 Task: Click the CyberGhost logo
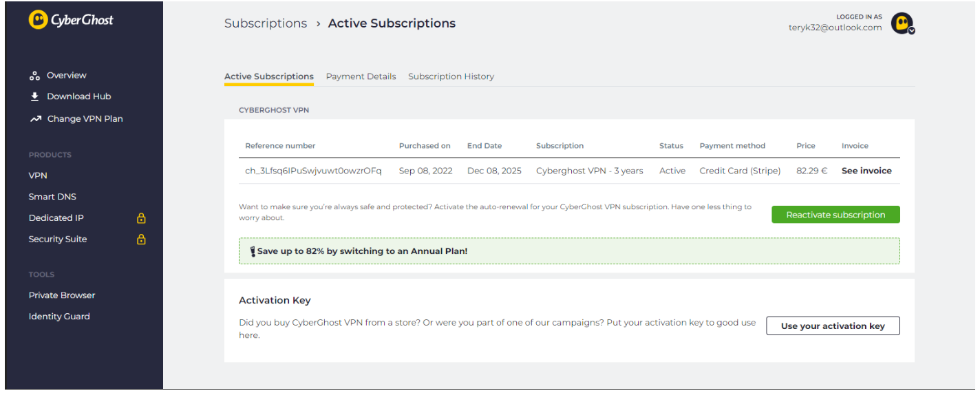[x=71, y=20]
